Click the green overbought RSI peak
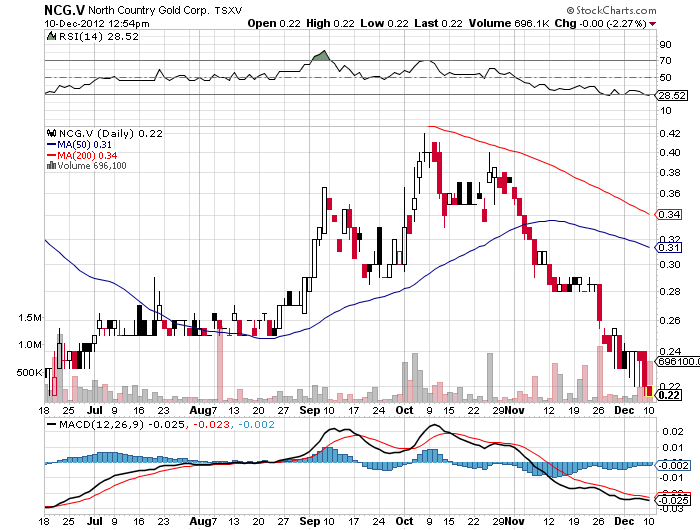The width and height of the screenshot is (700, 530). [321, 56]
